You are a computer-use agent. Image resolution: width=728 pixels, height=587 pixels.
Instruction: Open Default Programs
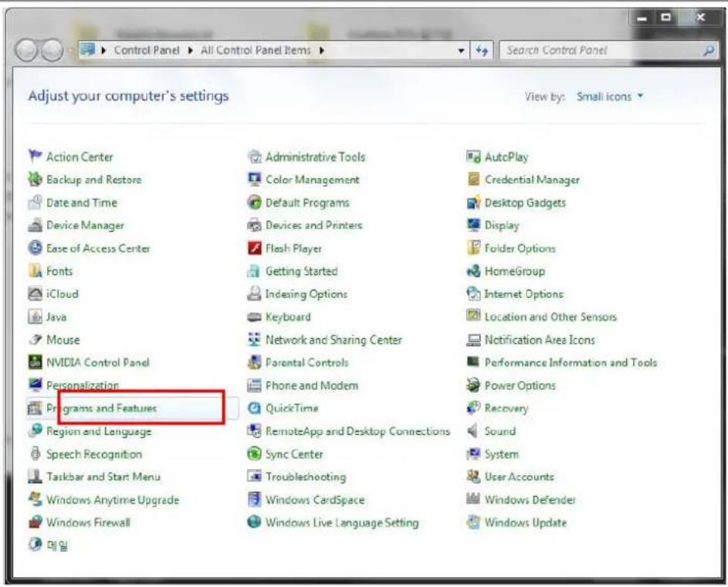pyautogui.click(x=307, y=202)
